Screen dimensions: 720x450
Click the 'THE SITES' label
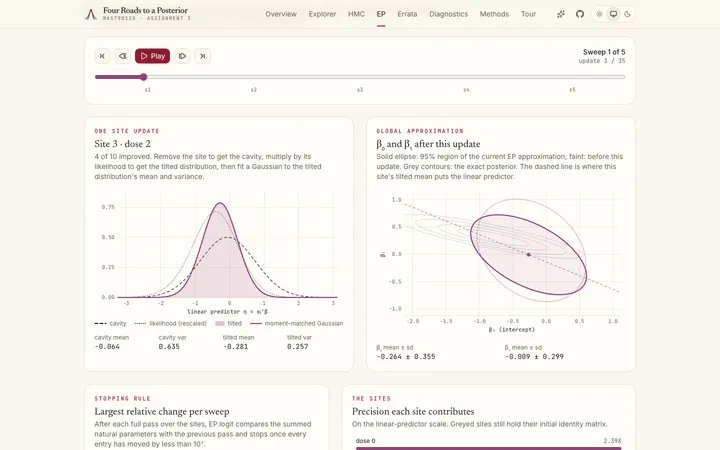[371, 399]
